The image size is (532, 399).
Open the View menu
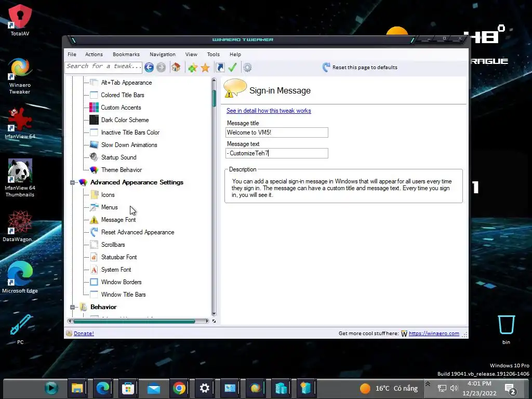coord(191,54)
